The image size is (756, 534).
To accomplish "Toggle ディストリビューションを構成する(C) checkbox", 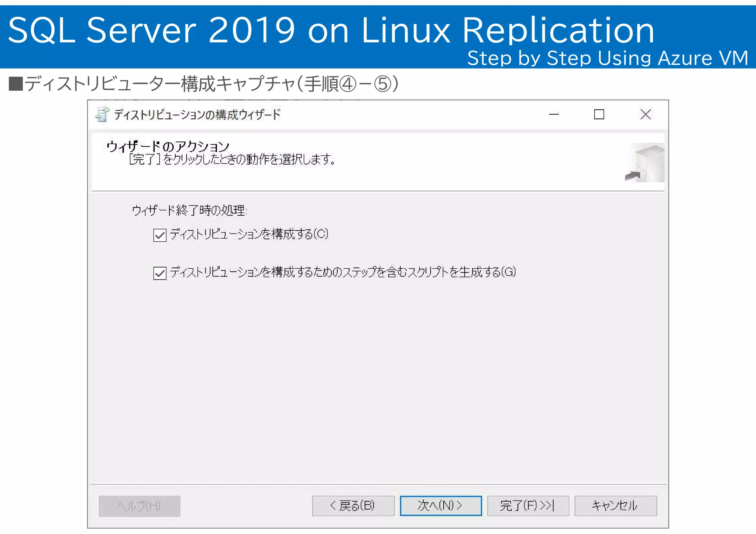I will coord(160,235).
